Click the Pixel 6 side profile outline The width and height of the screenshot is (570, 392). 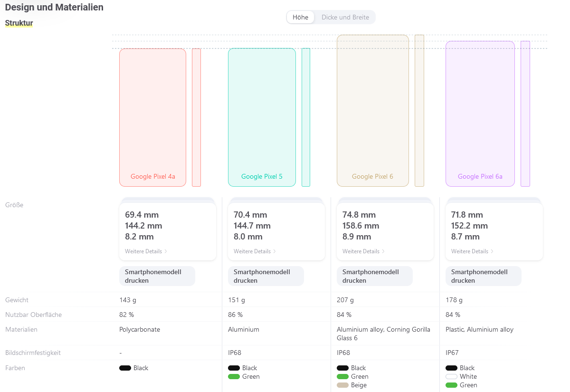[419, 111]
